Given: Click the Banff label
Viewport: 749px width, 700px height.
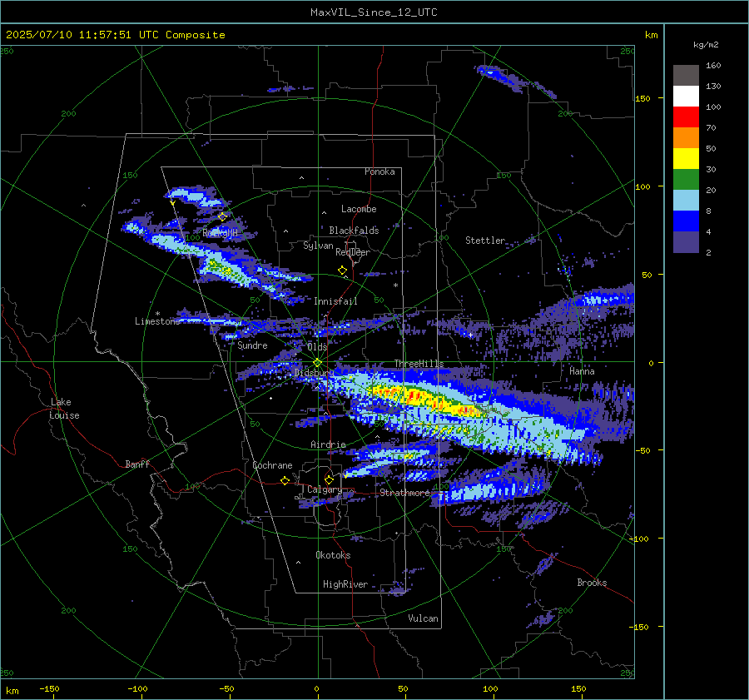Looking at the screenshot, I should coord(137,464).
